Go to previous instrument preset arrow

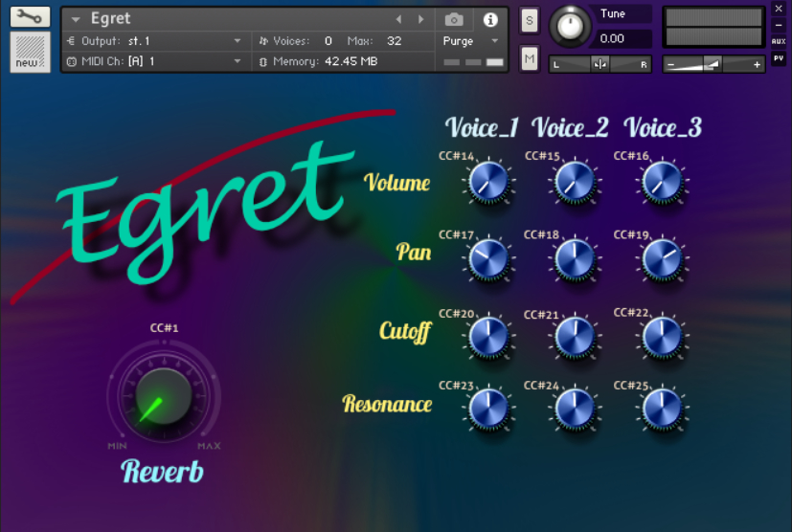pyautogui.click(x=399, y=19)
